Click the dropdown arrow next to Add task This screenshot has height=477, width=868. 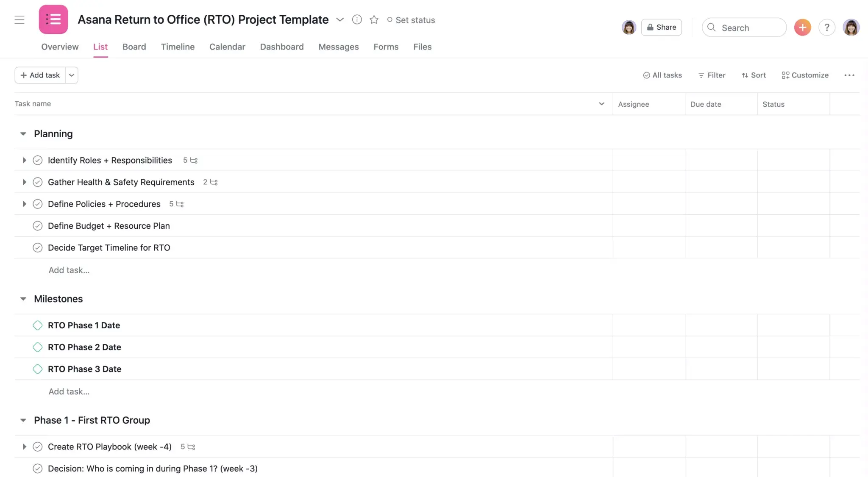[x=71, y=75]
